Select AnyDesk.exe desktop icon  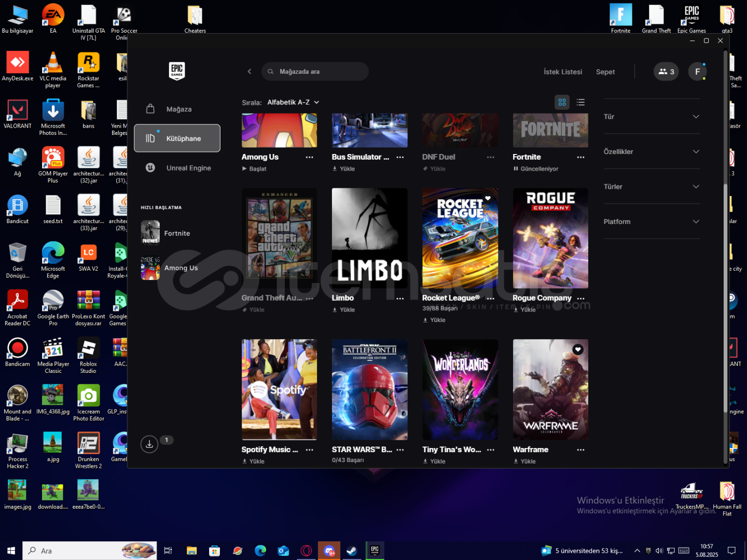point(18,67)
